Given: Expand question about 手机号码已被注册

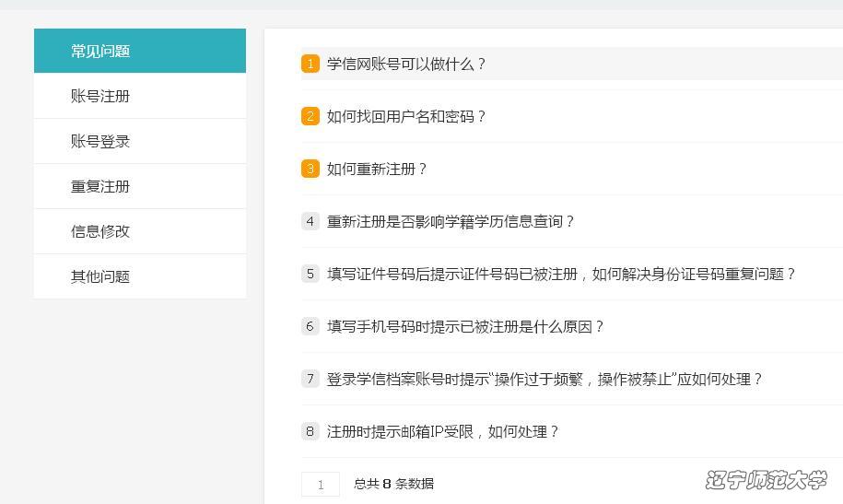Looking at the screenshot, I should [465, 326].
